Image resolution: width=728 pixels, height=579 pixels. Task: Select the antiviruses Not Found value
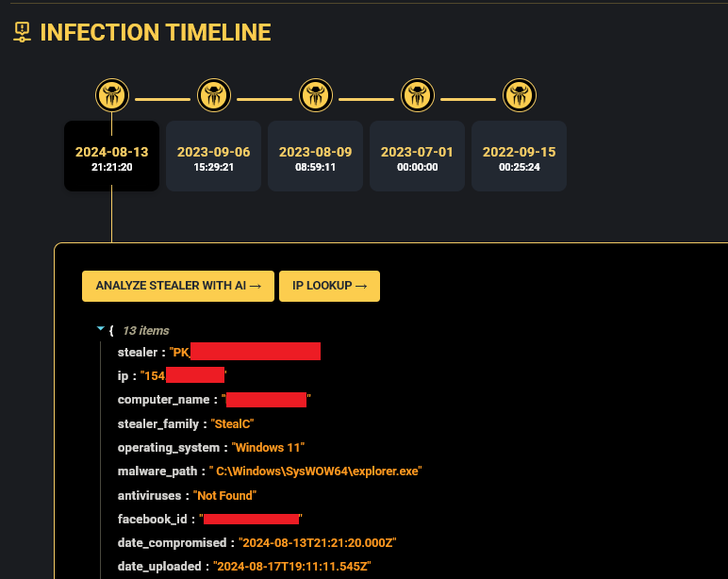tap(225, 495)
